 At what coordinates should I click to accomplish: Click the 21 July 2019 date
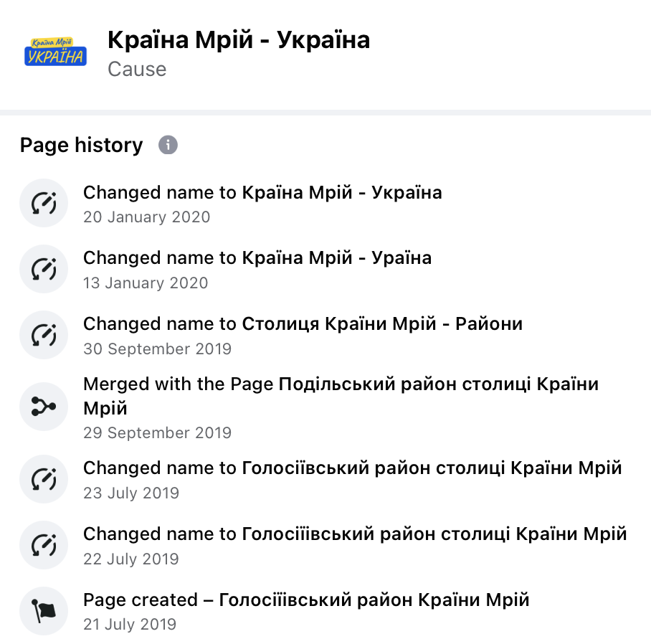tap(130, 624)
